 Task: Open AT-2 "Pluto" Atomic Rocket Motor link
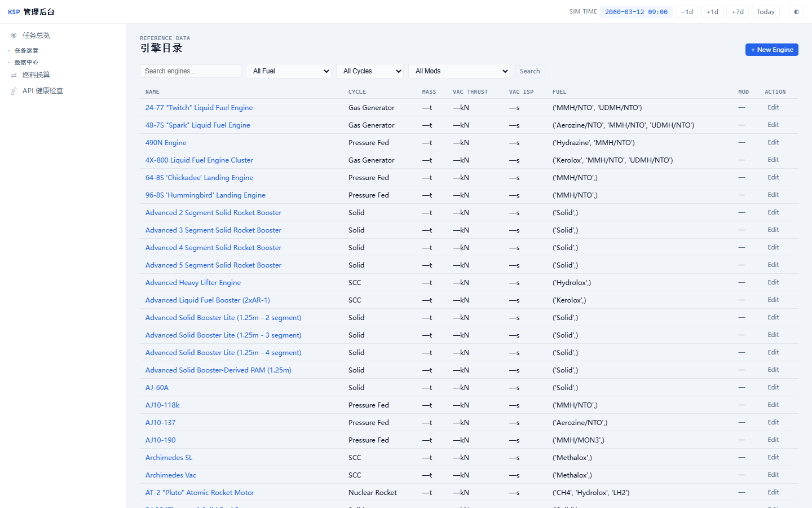click(200, 493)
